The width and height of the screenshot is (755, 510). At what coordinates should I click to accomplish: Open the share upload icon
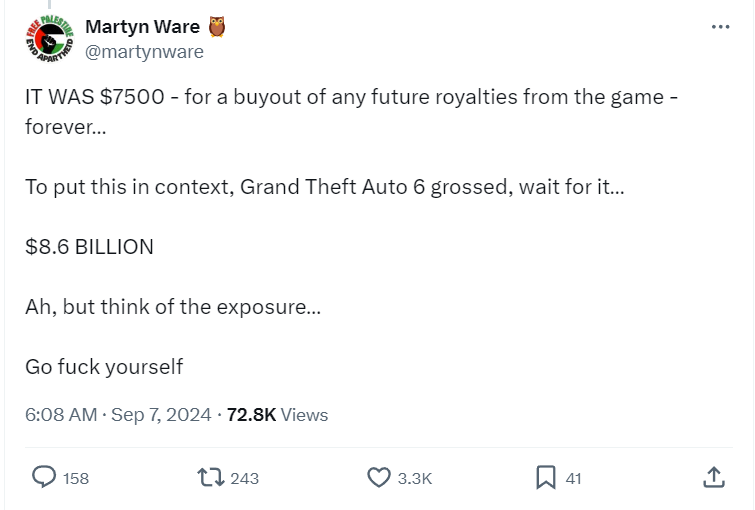click(x=713, y=478)
